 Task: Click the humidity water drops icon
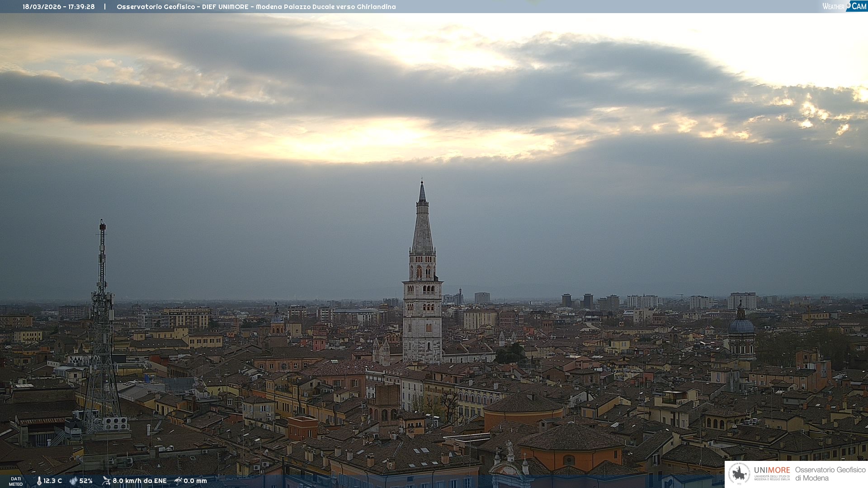(73, 481)
